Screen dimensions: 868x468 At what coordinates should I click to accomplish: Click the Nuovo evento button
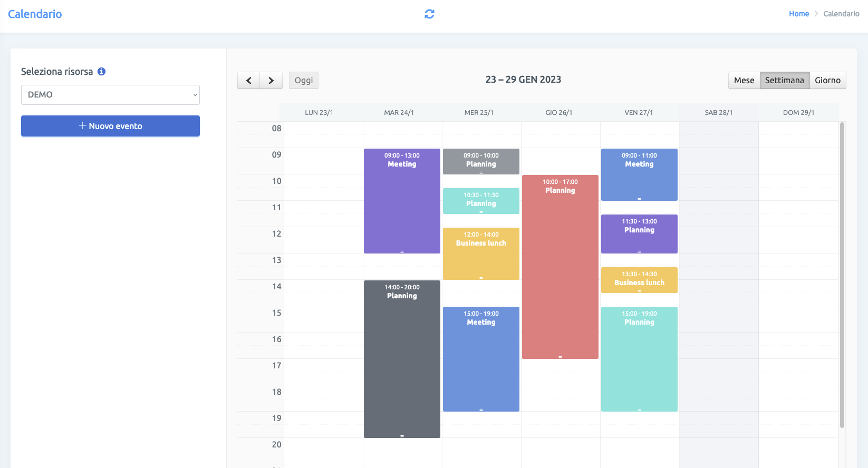click(110, 126)
